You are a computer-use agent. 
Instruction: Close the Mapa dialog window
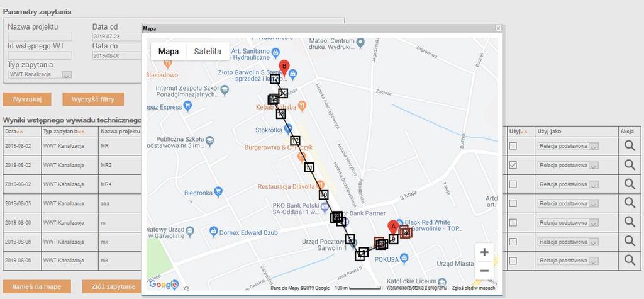point(498,28)
